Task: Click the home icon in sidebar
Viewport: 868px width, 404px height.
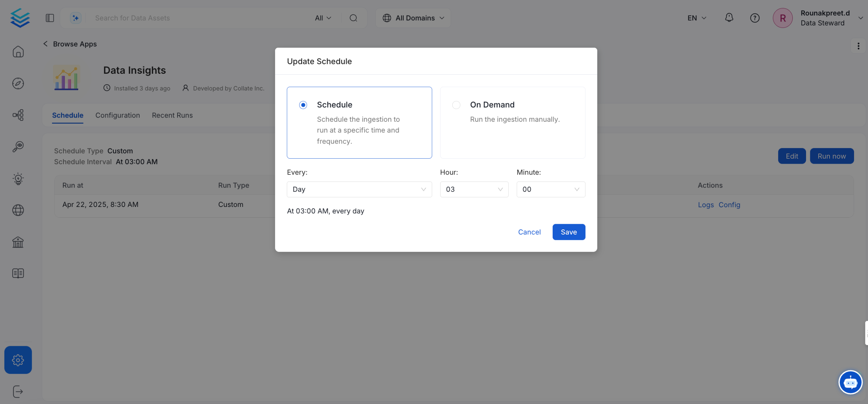Action: pyautogui.click(x=18, y=51)
